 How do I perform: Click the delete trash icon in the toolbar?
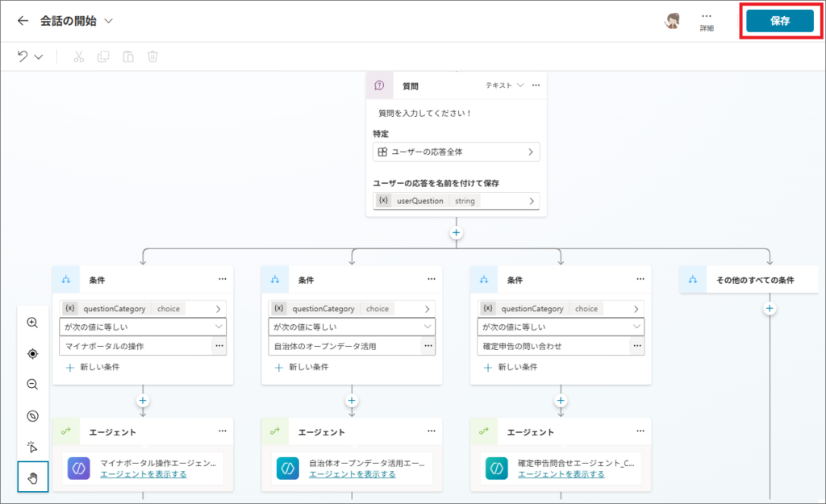[x=152, y=56]
